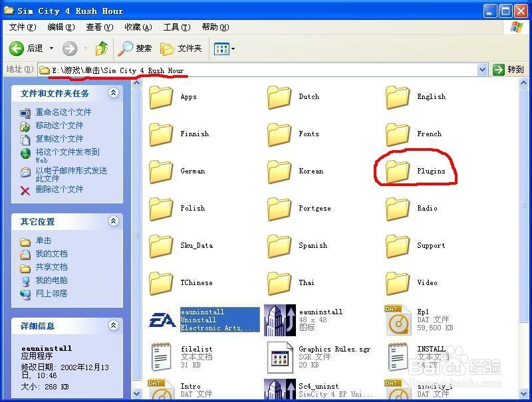
Task: Select the Video folder icon
Action: pyautogui.click(x=398, y=283)
